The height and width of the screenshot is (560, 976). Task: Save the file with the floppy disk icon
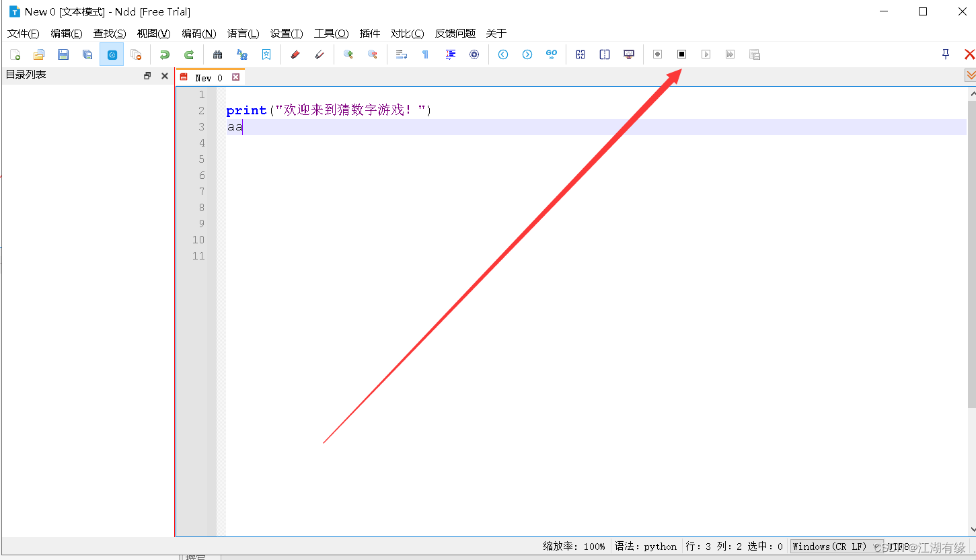coord(63,54)
